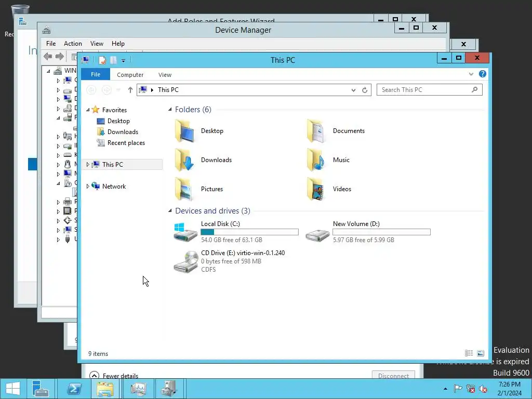Viewport: 532px width, 399px height.
Task: Click Fewer details in Task Manager
Action: coord(114,375)
